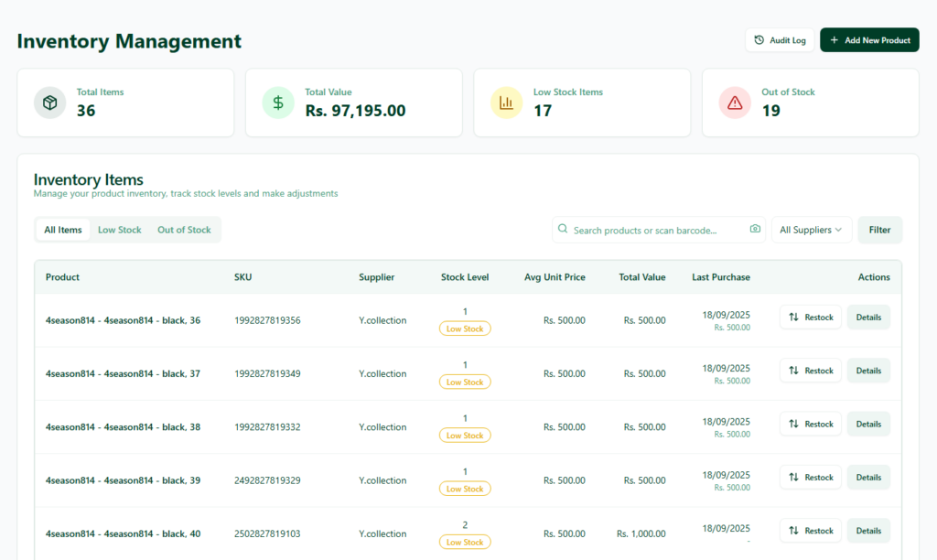Click the Total Items box icon

[50, 102]
